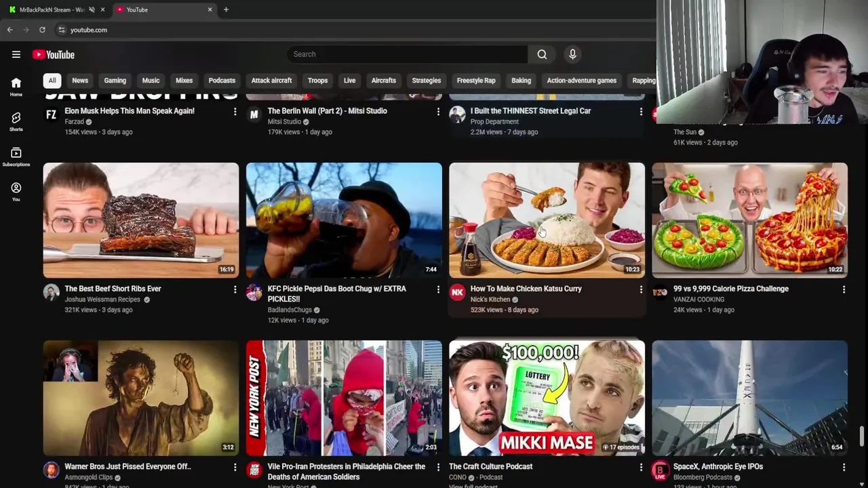Reload the page with refresh icon

42,30
